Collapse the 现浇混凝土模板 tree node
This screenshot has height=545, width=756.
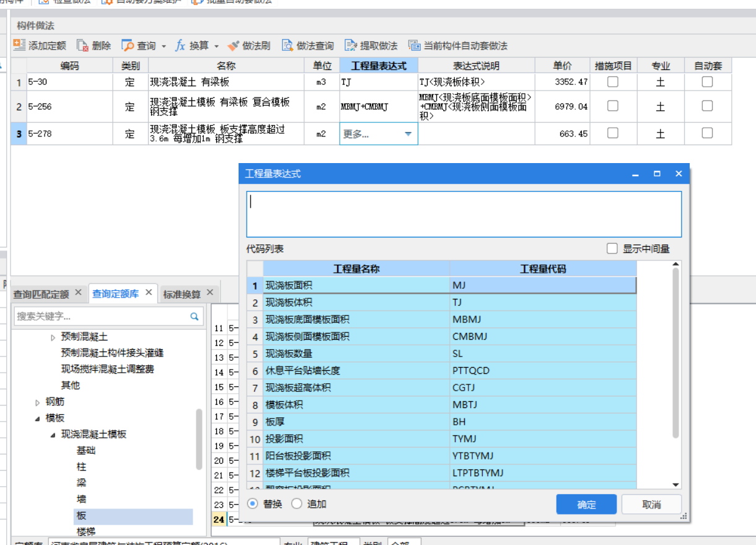coord(53,435)
